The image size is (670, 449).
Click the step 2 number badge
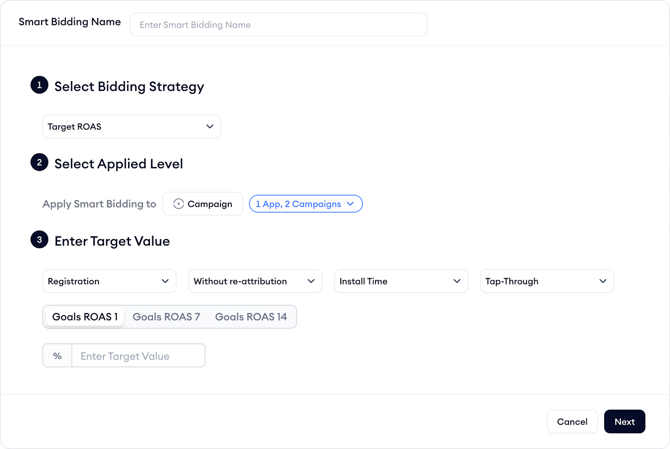39,162
